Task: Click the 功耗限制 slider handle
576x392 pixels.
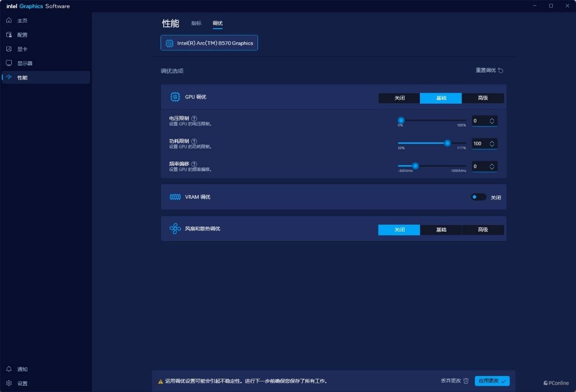Action: coord(447,143)
